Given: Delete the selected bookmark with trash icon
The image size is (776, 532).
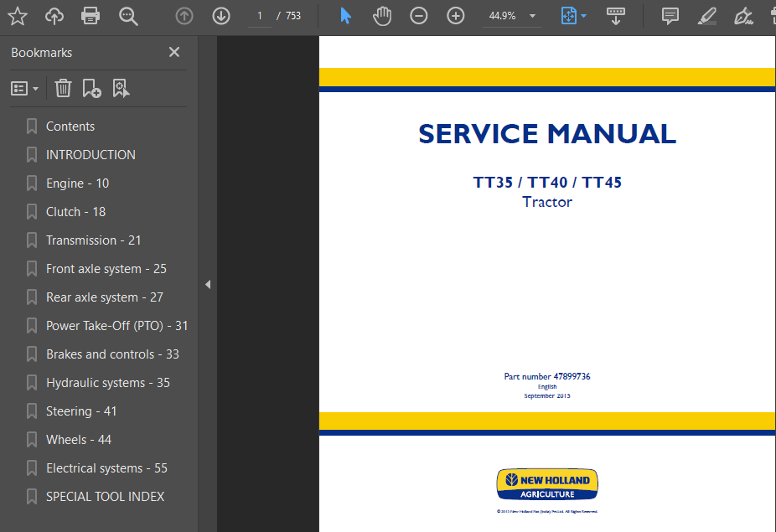Looking at the screenshot, I should 63,88.
